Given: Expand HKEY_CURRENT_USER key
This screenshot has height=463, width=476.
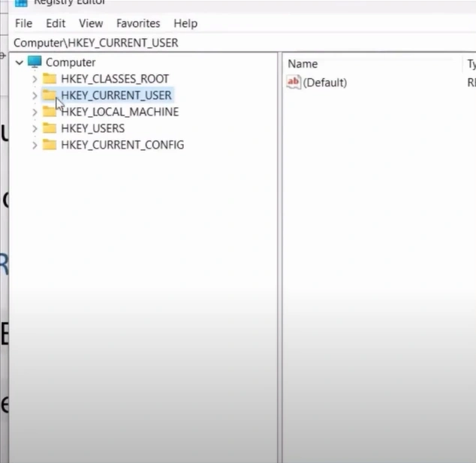Looking at the screenshot, I should (35, 95).
